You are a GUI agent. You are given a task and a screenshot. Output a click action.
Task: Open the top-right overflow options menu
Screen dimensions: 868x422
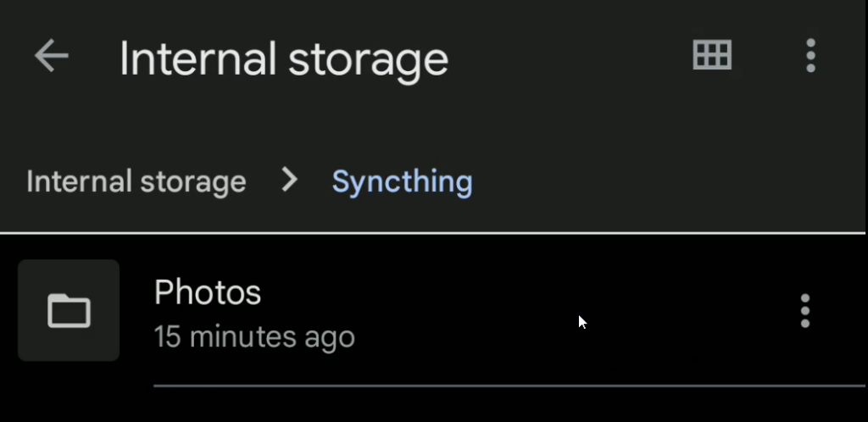810,55
